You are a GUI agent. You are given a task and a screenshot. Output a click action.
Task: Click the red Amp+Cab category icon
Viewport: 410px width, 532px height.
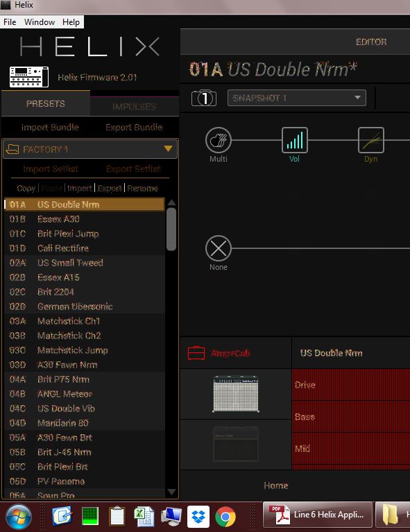coord(196,353)
